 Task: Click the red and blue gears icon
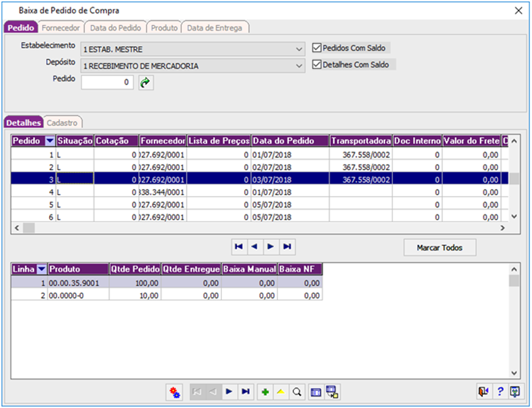175,392
